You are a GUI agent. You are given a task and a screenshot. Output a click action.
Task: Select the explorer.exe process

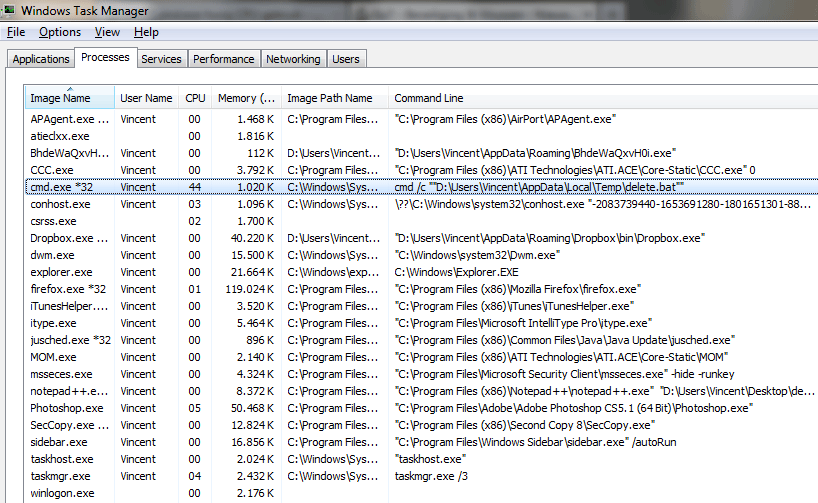[422, 272]
